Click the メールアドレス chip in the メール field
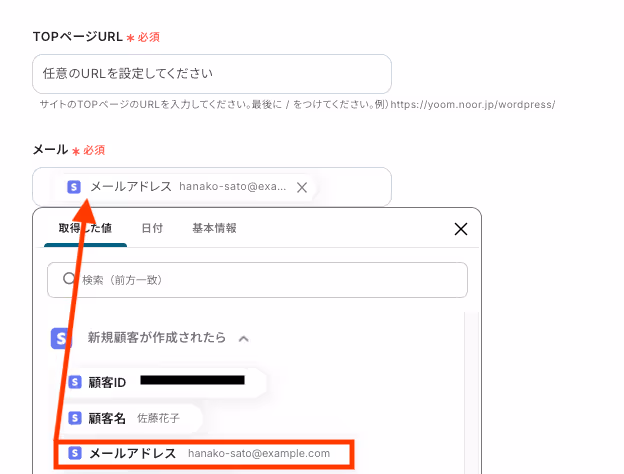 [186, 187]
